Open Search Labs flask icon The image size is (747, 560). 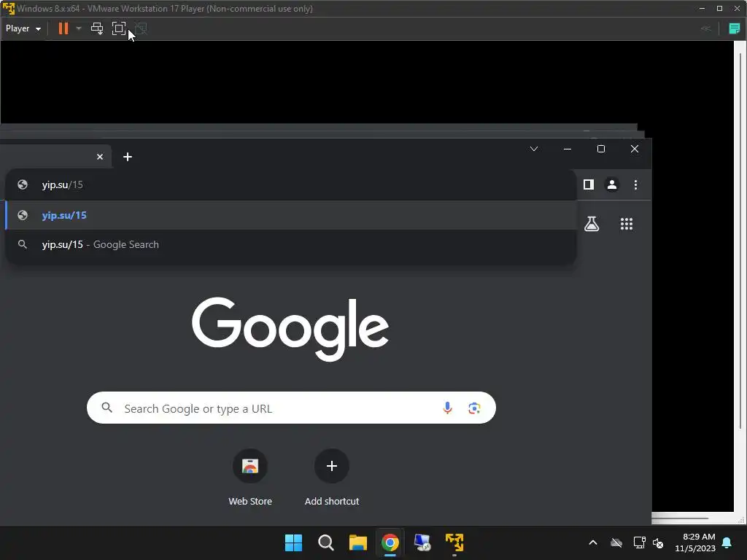[x=592, y=224]
